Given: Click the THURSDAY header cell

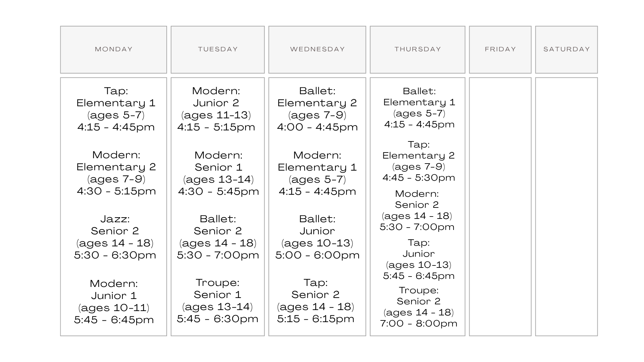Looking at the screenshot, I should pos(418,50).
